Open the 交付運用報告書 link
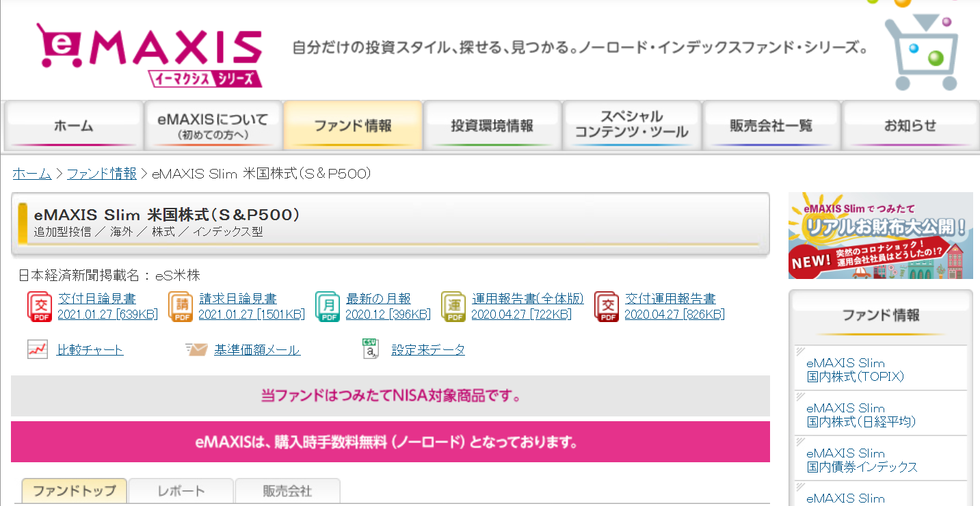 (x=670, y=299)
